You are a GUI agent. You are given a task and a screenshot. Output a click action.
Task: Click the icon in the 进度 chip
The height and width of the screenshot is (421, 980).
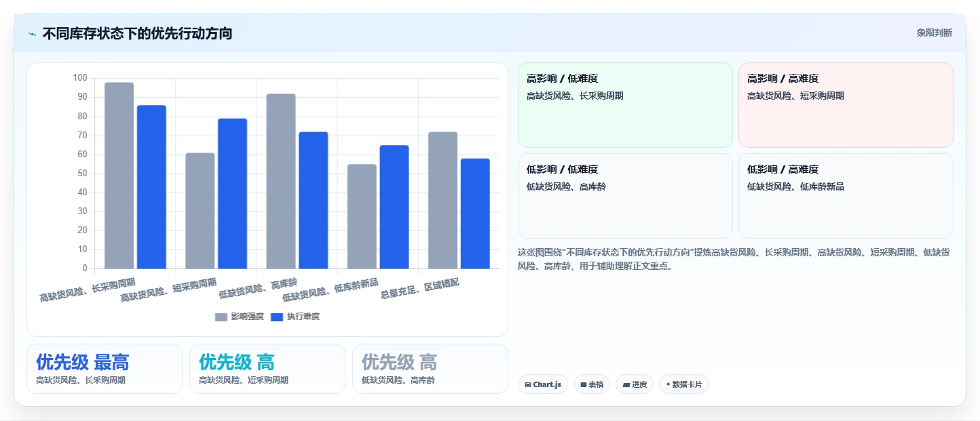(x=626, y=384)
